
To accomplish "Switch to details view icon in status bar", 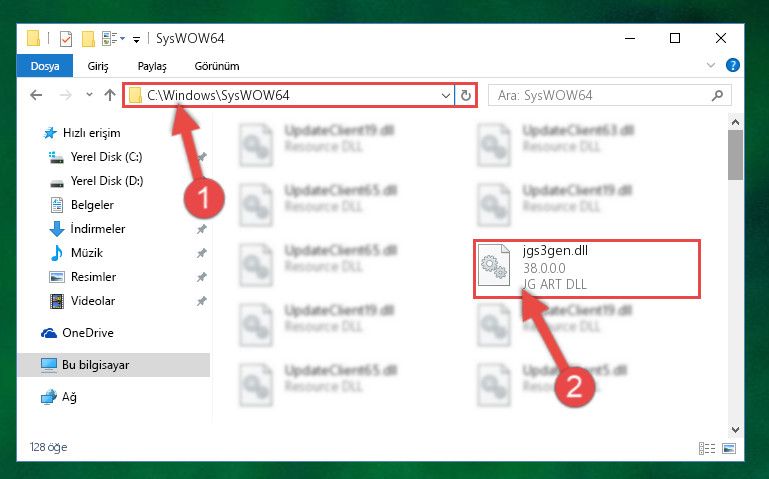I will pos(707,448).
